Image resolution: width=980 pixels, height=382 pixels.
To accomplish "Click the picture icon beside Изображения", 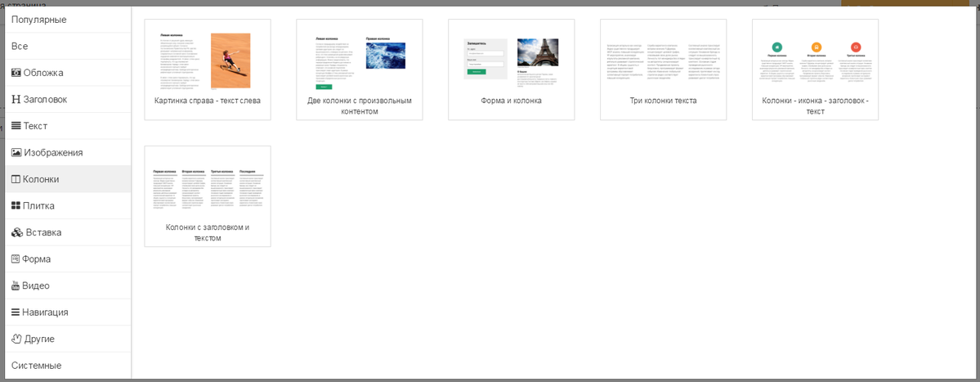I will coord(16,153).
